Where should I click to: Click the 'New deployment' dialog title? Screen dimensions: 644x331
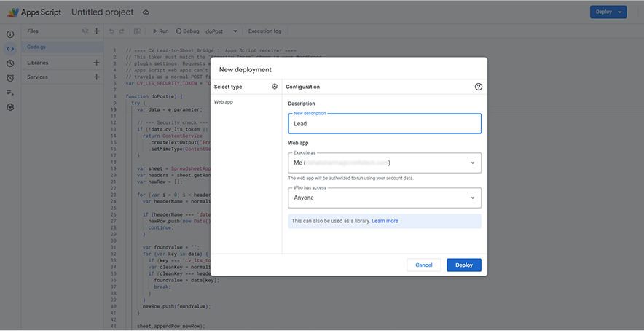click(246, 69)
